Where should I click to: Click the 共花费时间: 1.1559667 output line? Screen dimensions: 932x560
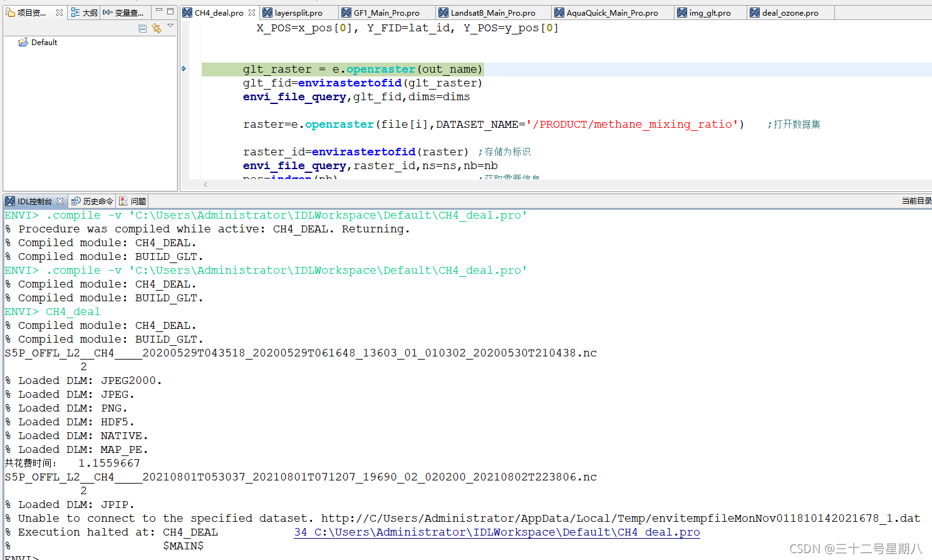[x=72, y=463]
